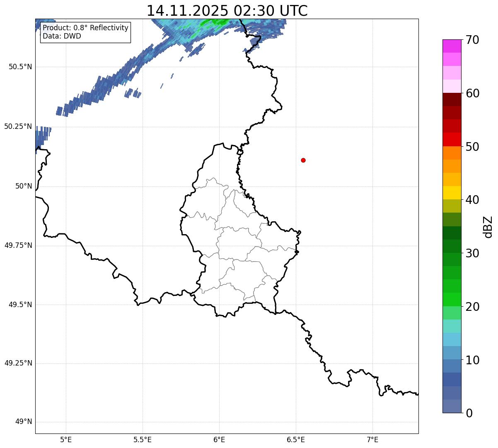Click the 49.25°N latitude label
The width and height of the screenshot is (498, 448).
[18, 363]
